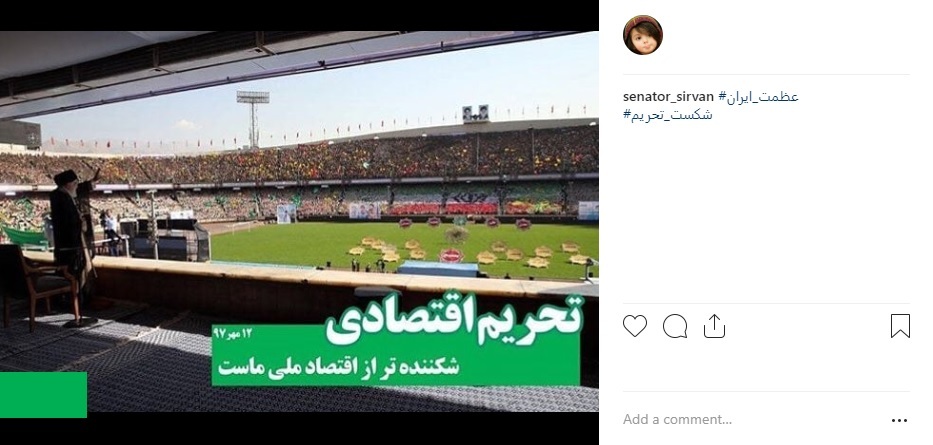
Task: Save the post with the bookmark icon
Action: 900,326
